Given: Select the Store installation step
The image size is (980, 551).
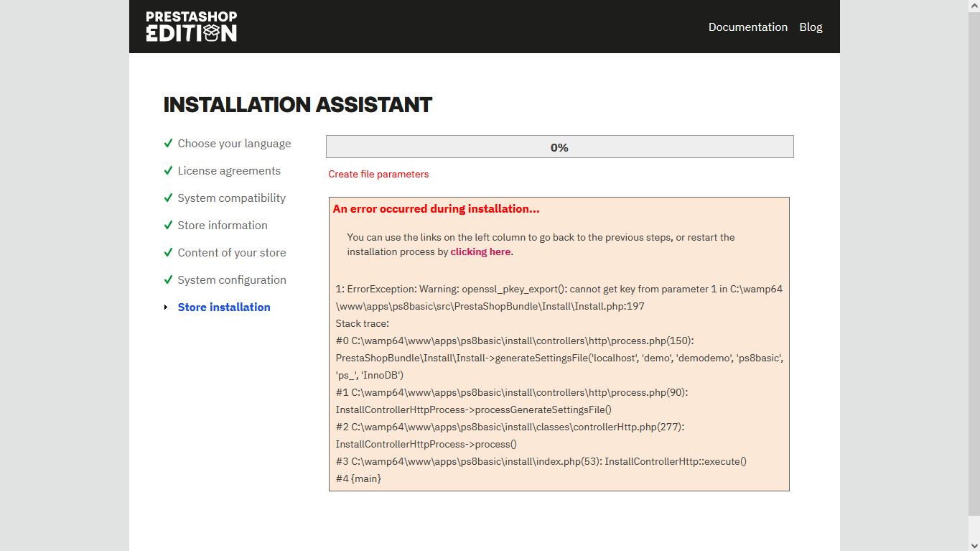Looking at the screenshot, I should (x=224, y=307).
